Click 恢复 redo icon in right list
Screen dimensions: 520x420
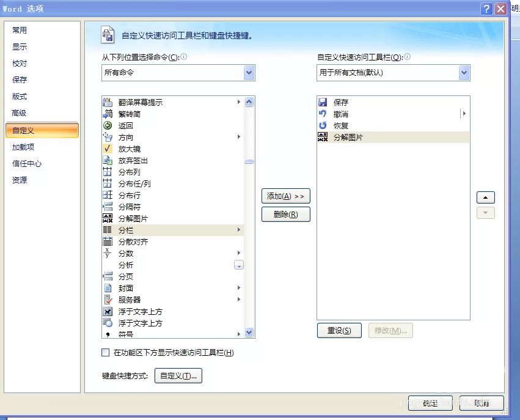(x=323, y=125)
